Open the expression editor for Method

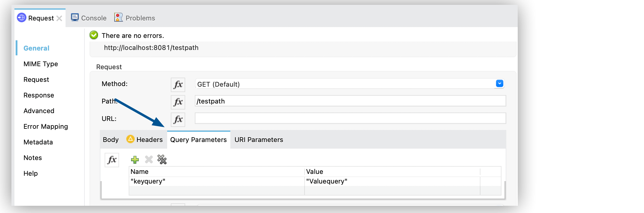pyautogui.click(x=178, y=85)
